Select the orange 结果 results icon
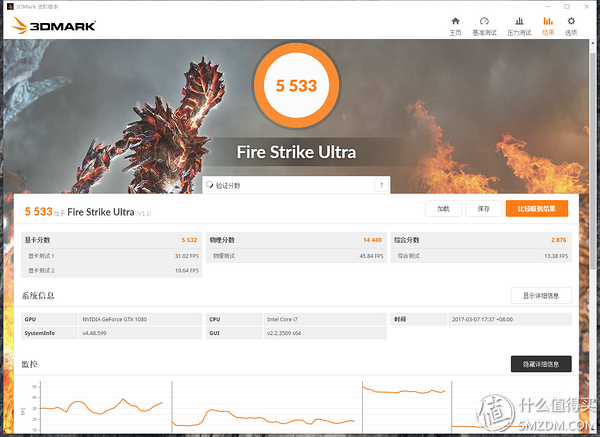Screen dimensions: 600x437 tap(547, 24)
